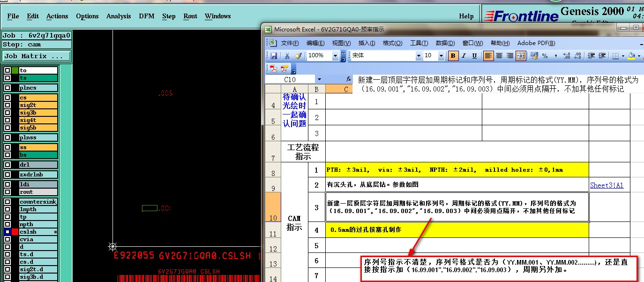Select row 10 header in Excel
The width and height of the screenshot is (644, 282).
tap(273, 207)
